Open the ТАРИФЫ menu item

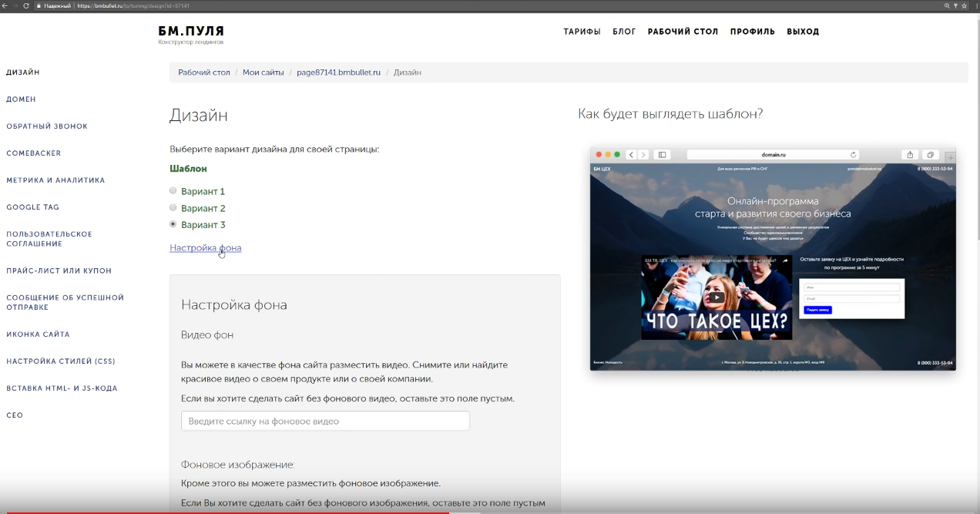[582, 32]
